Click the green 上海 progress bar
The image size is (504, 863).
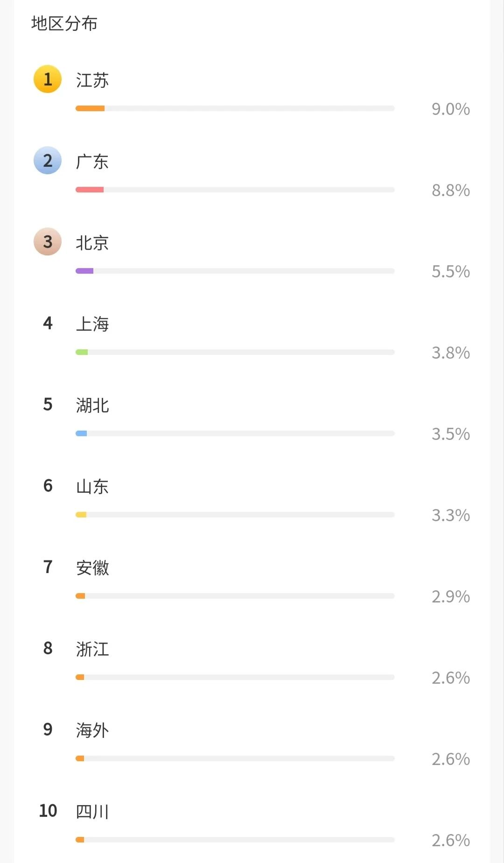pyautogui.click(x=82, y=352)
